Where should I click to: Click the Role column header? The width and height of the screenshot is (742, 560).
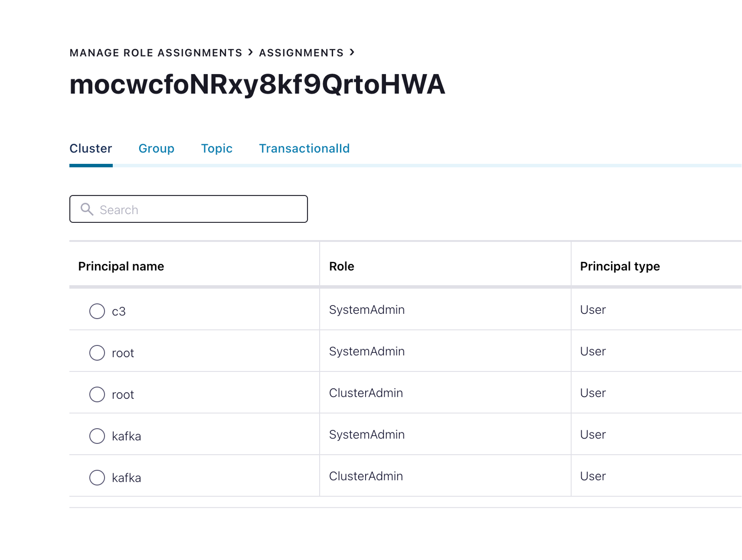point(341,266)
